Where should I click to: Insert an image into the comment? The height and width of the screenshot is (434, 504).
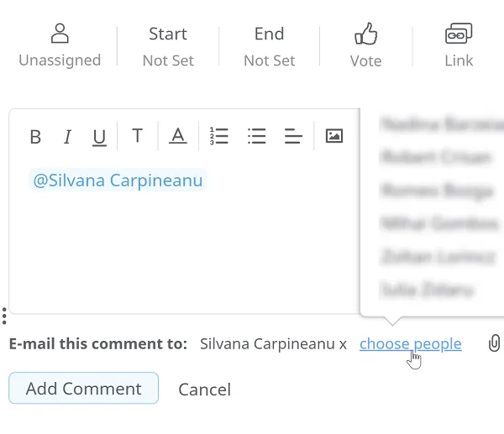click(x=334, y=135)
